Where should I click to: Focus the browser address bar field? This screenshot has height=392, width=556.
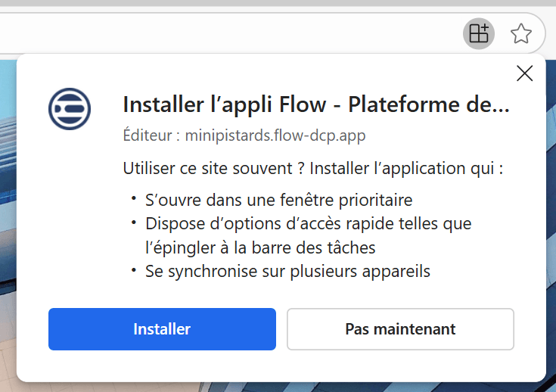[227, 33]
